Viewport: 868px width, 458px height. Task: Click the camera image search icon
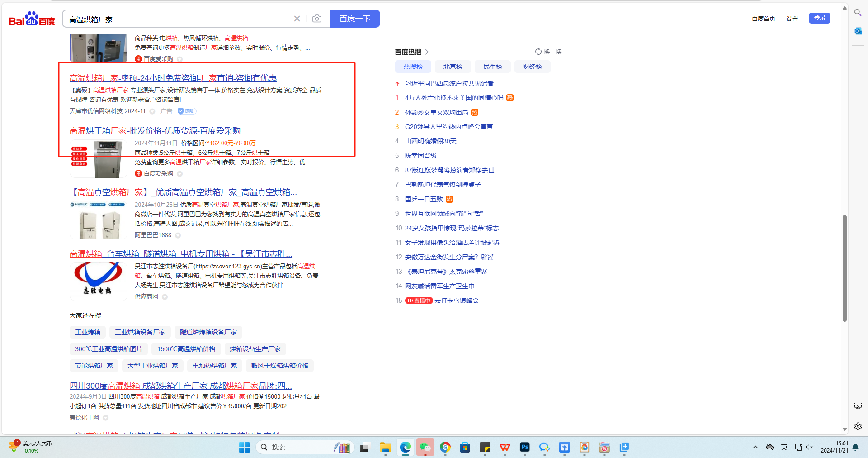[x=317, y=19]
